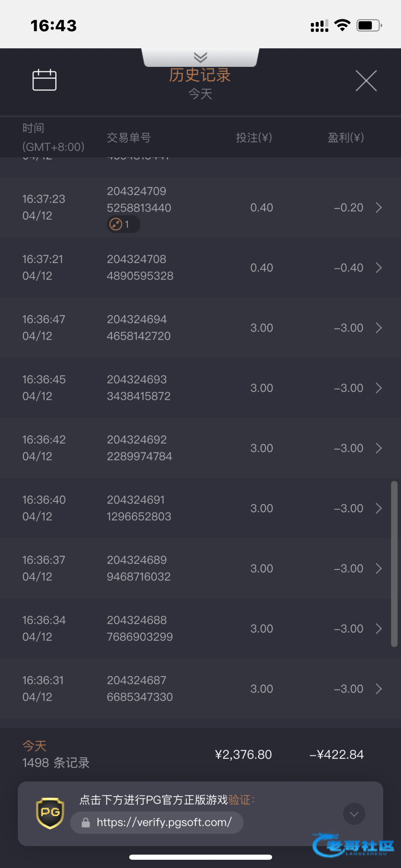Collapse the panel with the double-chevron handle
This screenshot has height=868, width=401.
200,57
